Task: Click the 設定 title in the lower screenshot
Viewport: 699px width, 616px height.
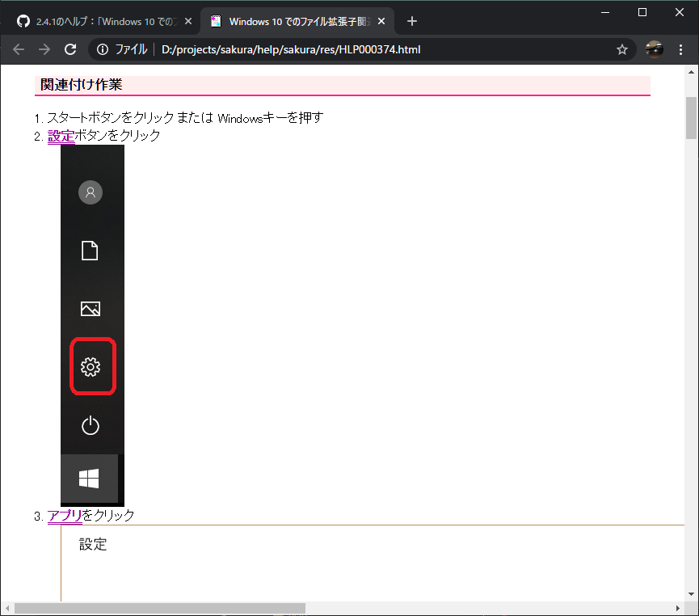Action: [93, 544]
